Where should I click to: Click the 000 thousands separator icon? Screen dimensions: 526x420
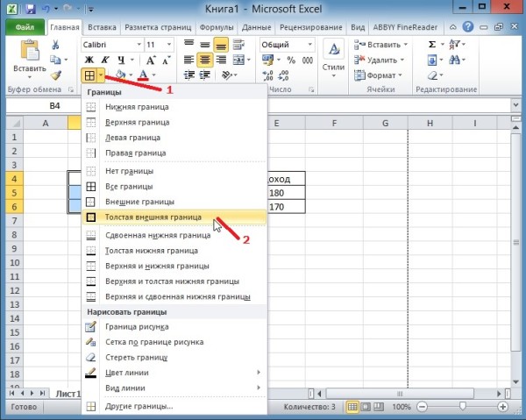(308, 60)
